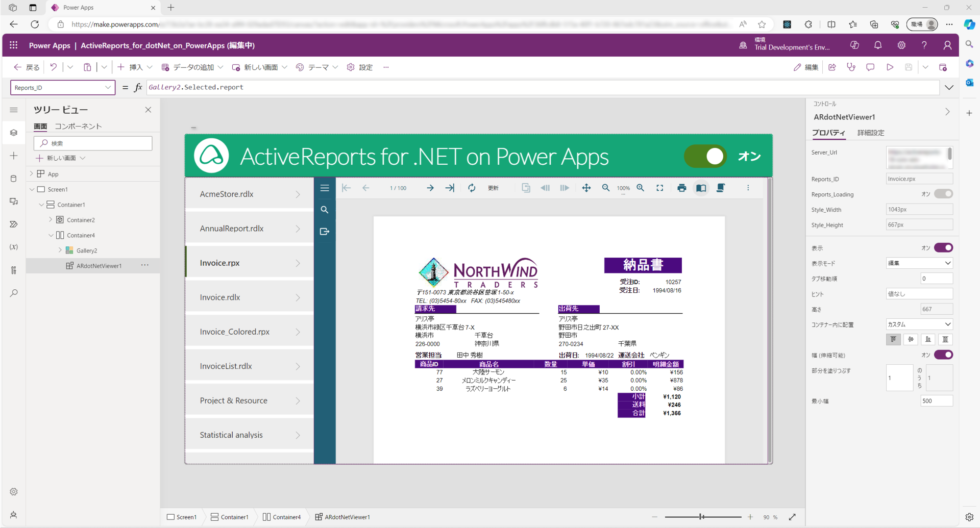980x528 pixels.
Task: Open Copilot icon in purple header
Action: [854, 45]
